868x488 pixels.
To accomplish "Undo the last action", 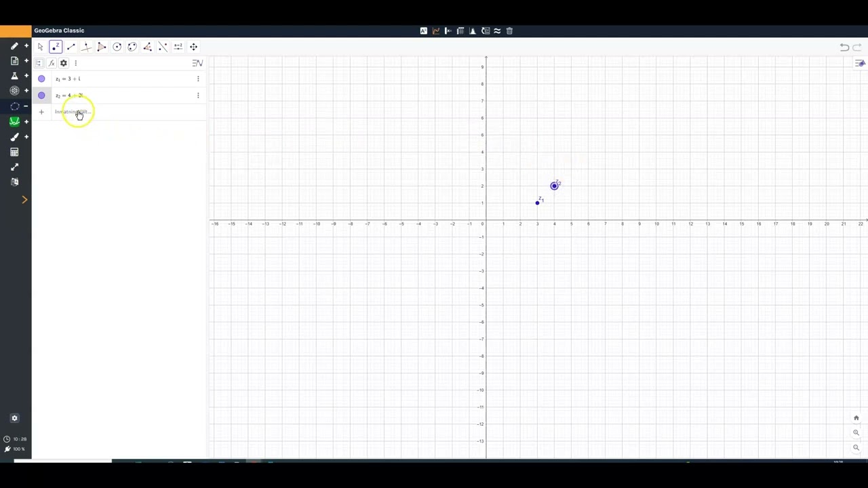I will tap(844, 47).
